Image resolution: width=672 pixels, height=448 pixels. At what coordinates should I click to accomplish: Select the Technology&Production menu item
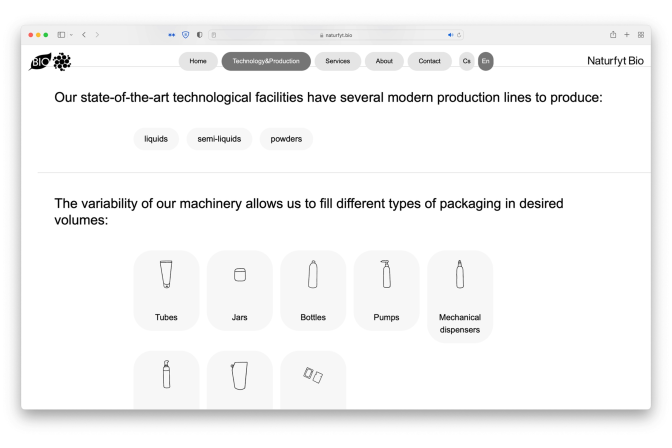(x=266, y=61)
